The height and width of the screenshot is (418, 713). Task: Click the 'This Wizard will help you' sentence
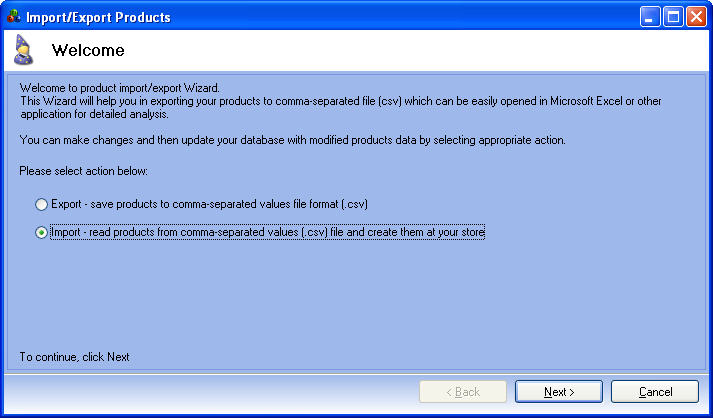tap(341, 101)
